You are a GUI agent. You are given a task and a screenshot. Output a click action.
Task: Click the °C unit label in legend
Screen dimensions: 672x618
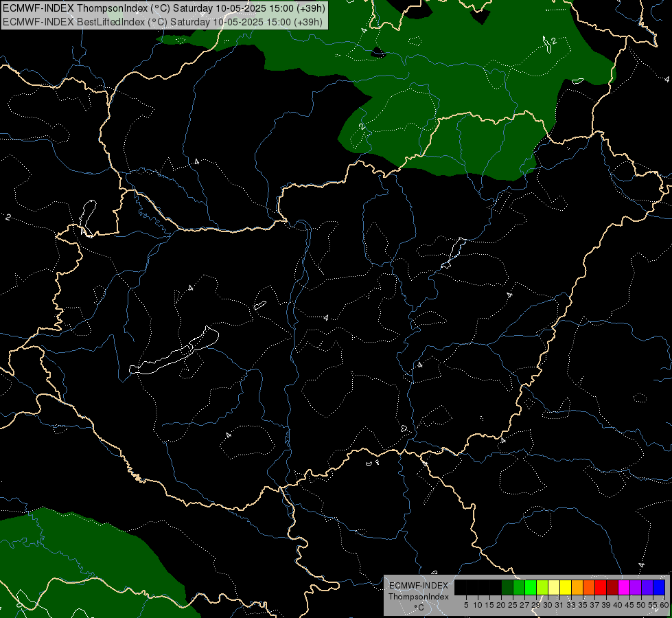(419, 607)
